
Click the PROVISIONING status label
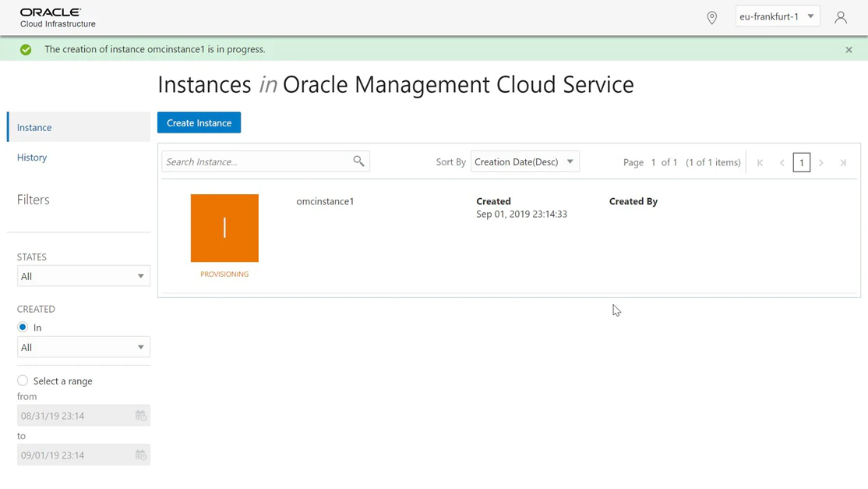[x=224, y=274]
